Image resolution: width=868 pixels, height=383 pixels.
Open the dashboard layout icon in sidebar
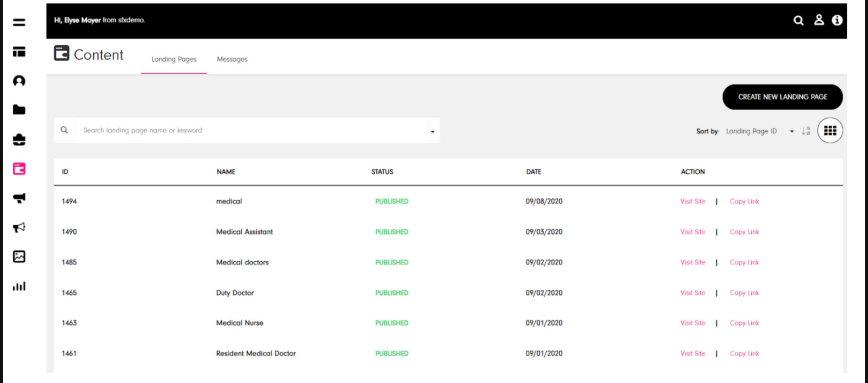pos(19,52)
